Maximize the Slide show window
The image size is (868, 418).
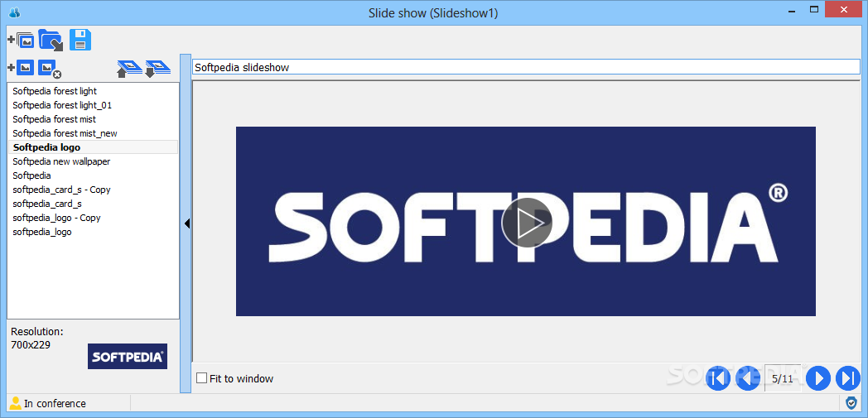click(813, 9)
